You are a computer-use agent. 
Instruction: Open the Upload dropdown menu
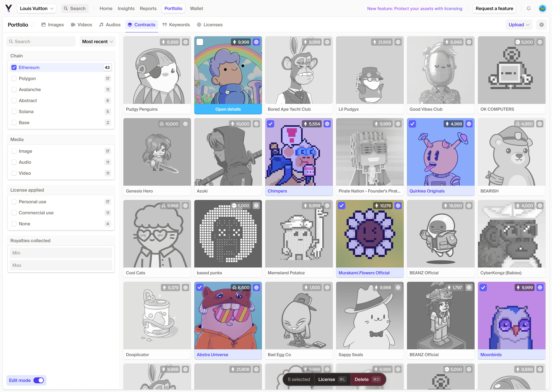(519, 25)
